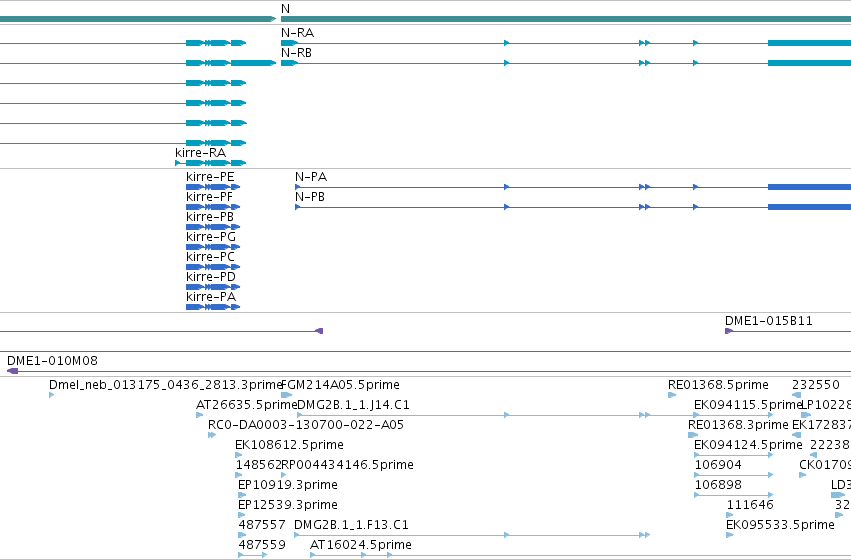Select the kirre-PB CDS label
851x560 pixels.
click(x=210, y=217)
